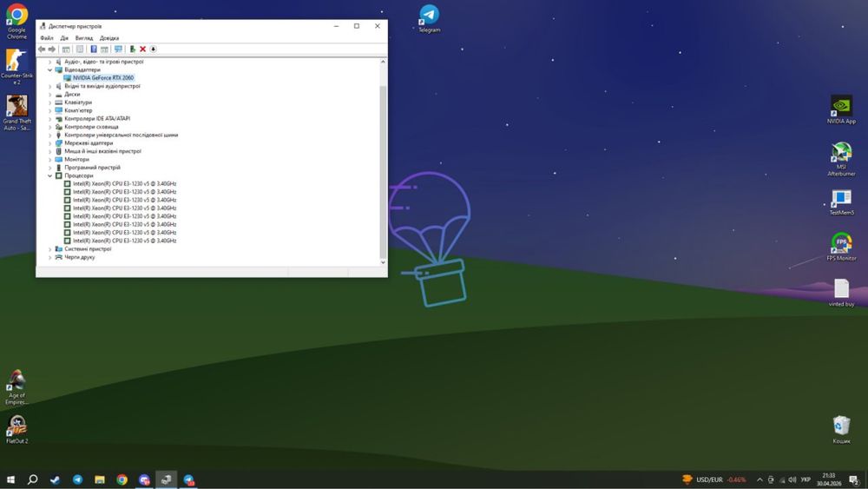Select the Counter-Strike 2 desktop icon
This screenshot has width=868, height=489.
point(16,67)
